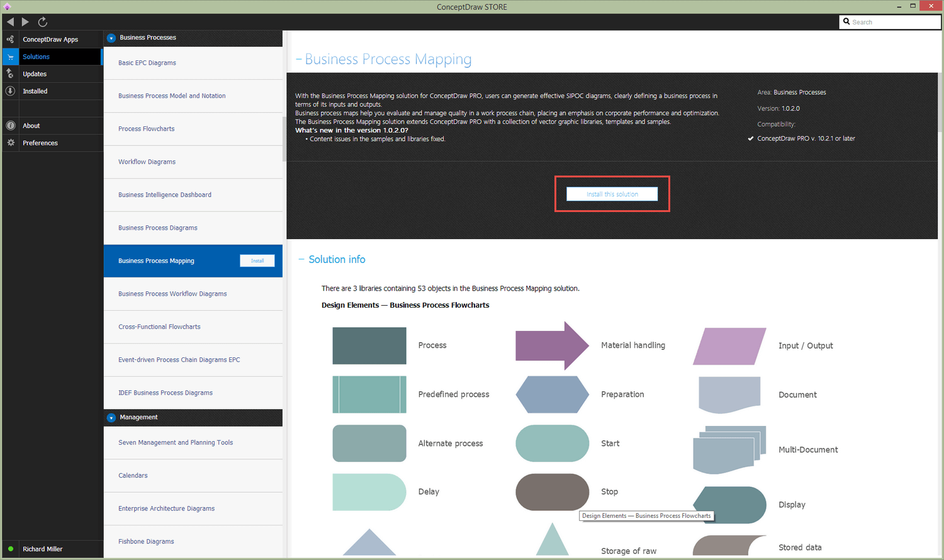Select the Display shape thumbnail

coord(729,505)
